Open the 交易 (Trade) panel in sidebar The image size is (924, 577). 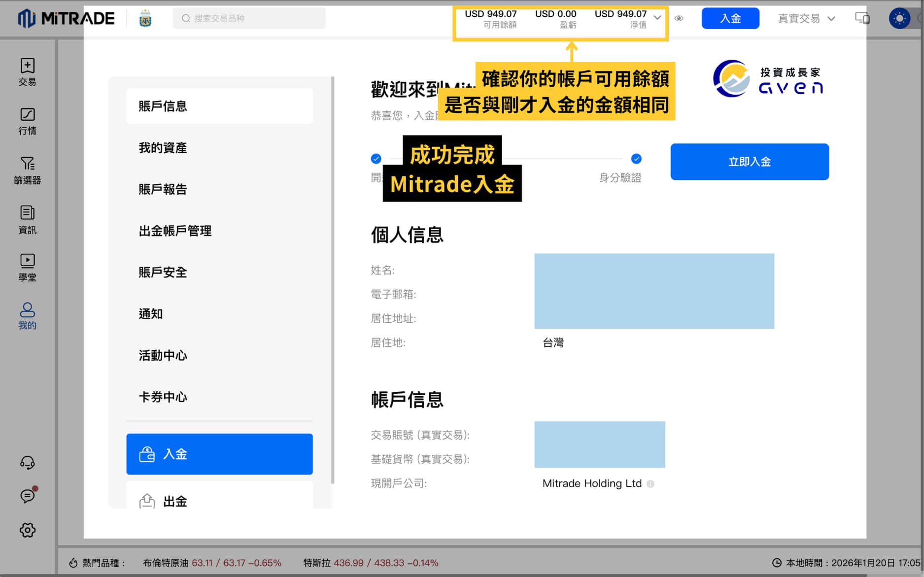27,71
